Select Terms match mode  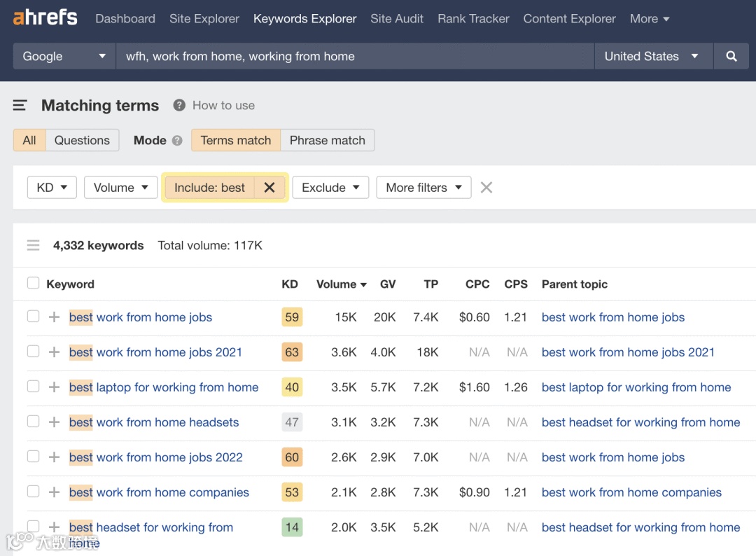236,140
